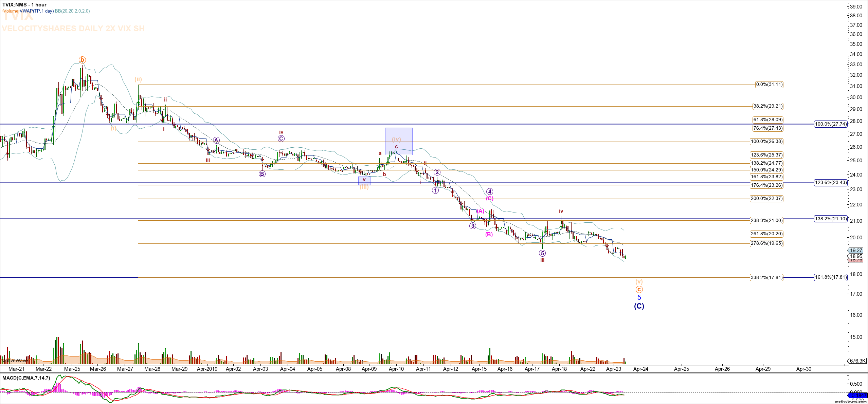The image size is (868, 404).
Task: Click Apr-10 on the time axis
Action: [x=396, y=369]
